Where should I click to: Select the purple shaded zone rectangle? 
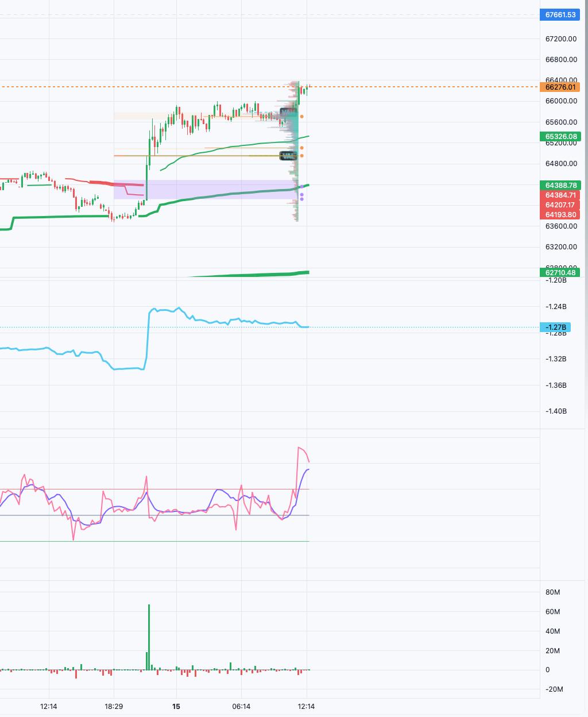point(206,190)
